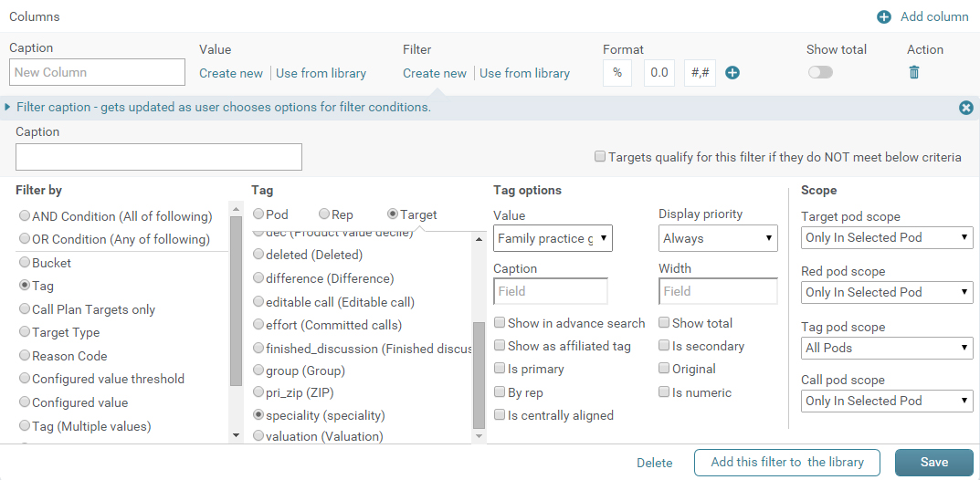
Task: Choose the 0.0 decimal format button
Action: (x=659, y=73)
